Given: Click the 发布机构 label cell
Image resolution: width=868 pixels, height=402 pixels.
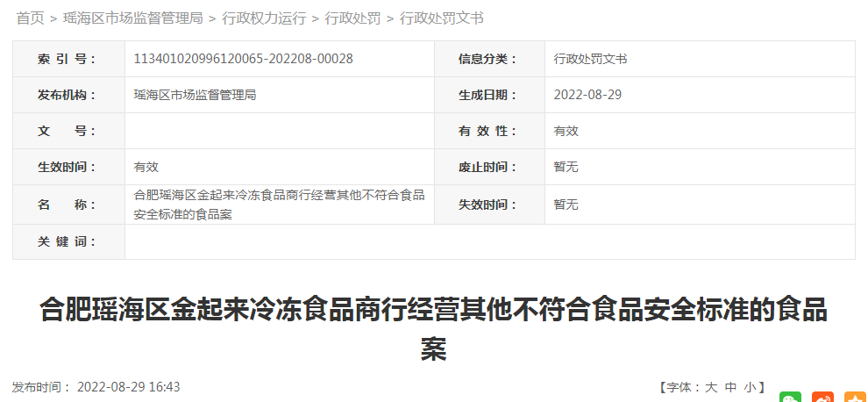Looking at the screenshot, I should 68,95.
